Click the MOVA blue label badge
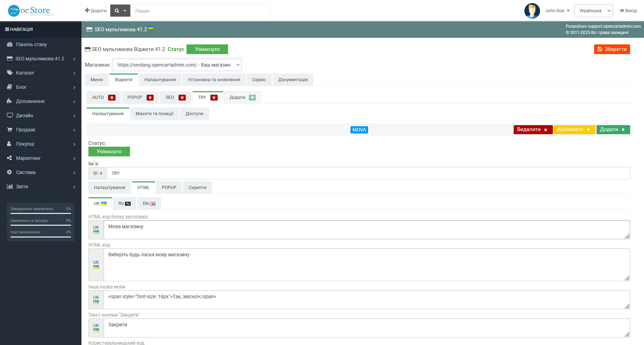 click(x=359, y=130)
